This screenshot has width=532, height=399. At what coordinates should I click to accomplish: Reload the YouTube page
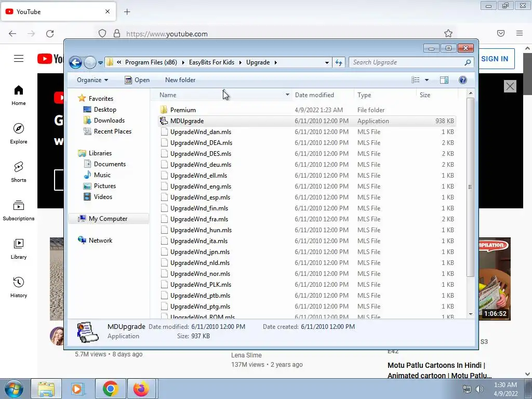[x=50, y=34]
